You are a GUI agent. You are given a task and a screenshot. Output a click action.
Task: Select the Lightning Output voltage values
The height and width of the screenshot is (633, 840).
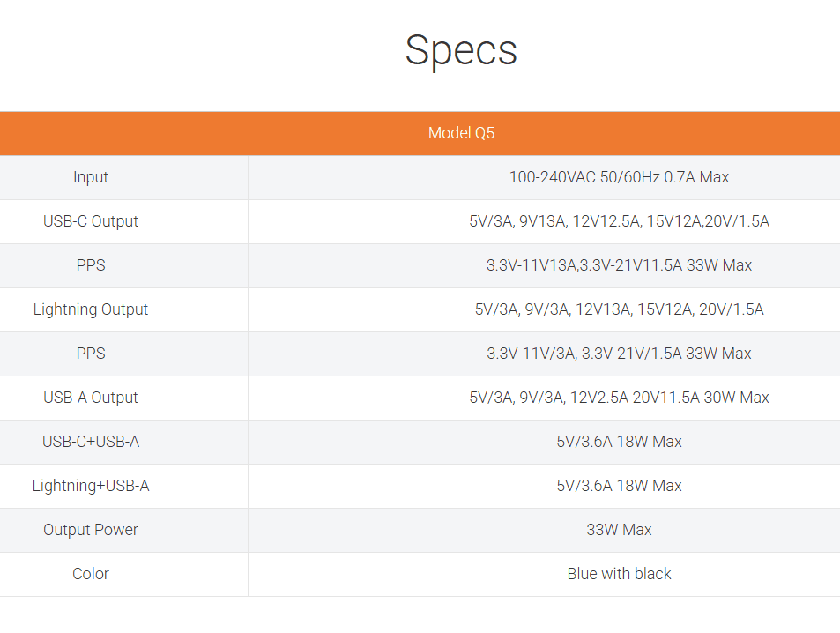point(619,309)
